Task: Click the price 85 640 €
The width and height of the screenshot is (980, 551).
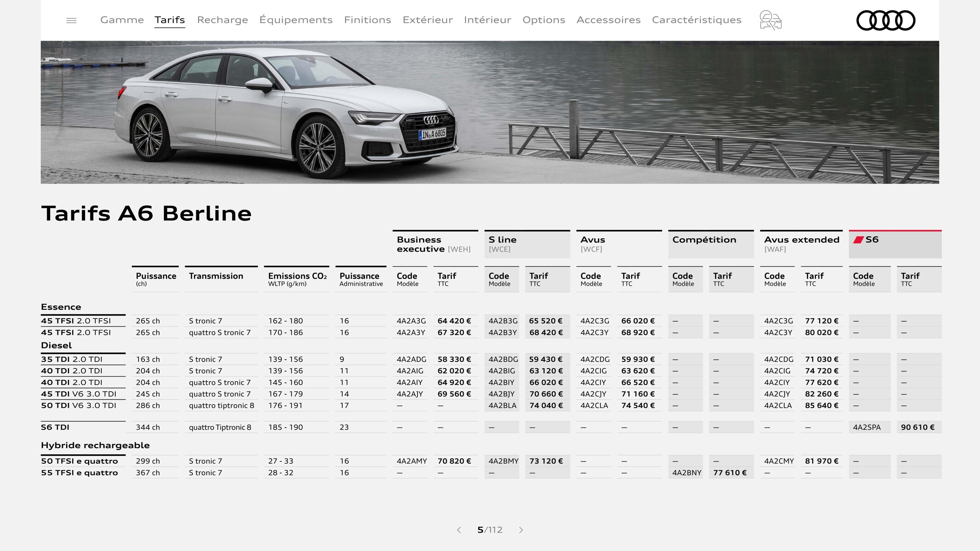Action: click(x=822, y=405)
